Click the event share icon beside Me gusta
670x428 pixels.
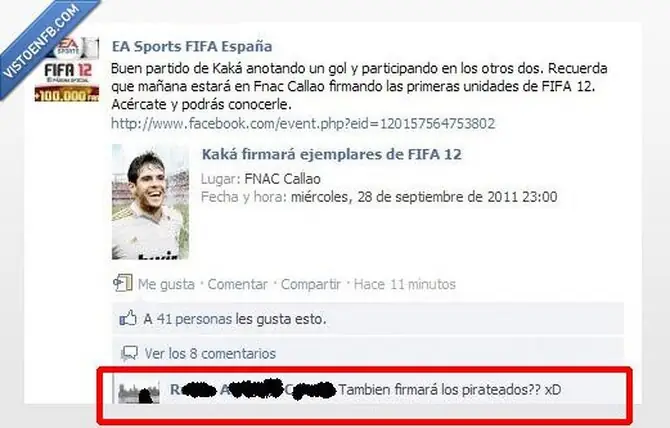tap(123, 283)
